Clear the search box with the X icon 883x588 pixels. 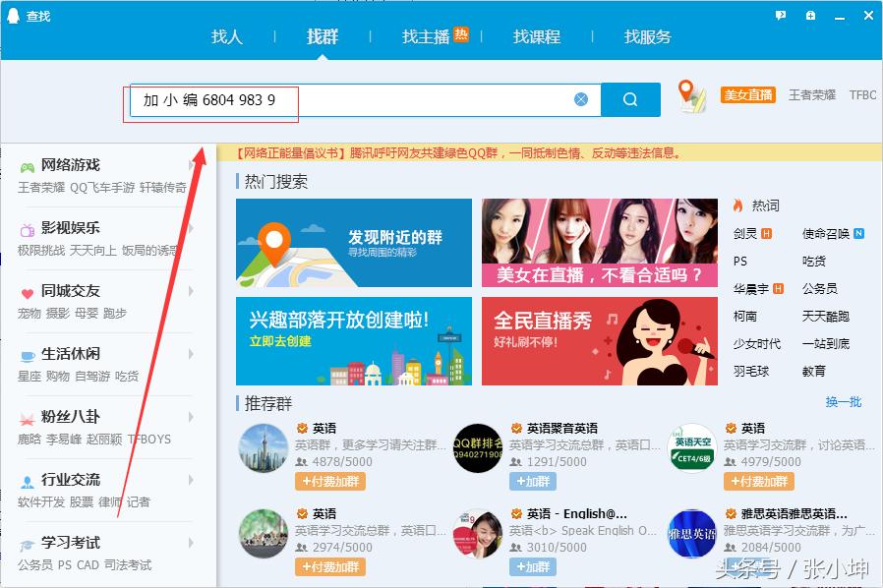pyautogui.click(x=580, y=99)
